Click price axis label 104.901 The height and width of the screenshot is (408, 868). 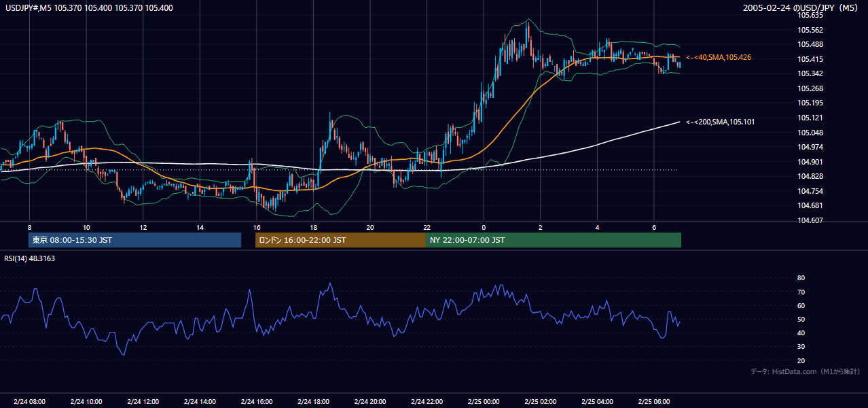click(x=811, y=162)
